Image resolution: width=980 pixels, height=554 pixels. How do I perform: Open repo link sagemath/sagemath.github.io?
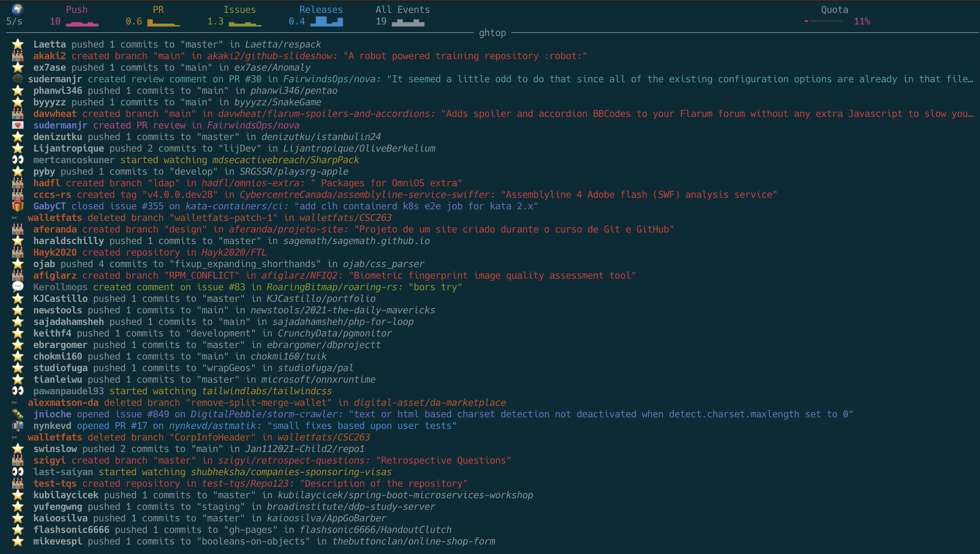(x=357, y=241)
